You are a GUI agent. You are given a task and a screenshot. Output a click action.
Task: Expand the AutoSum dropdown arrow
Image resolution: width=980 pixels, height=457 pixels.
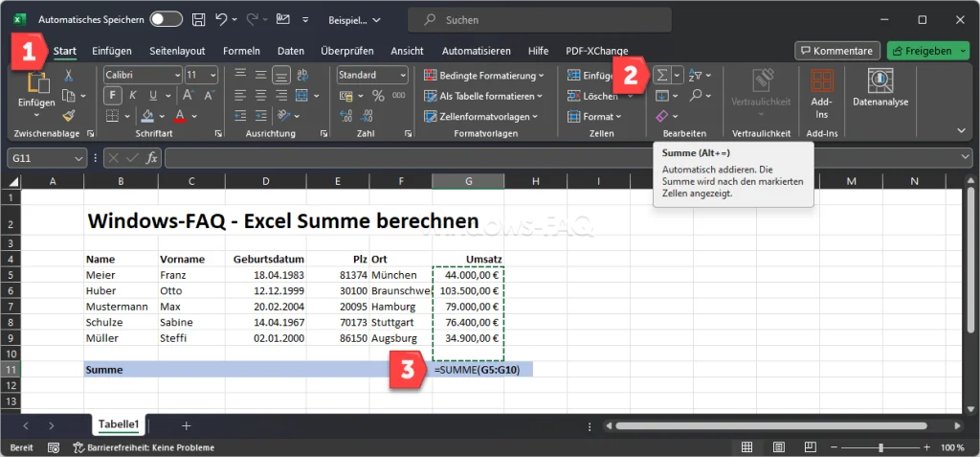pyautogui.click(x=677, y=76)
